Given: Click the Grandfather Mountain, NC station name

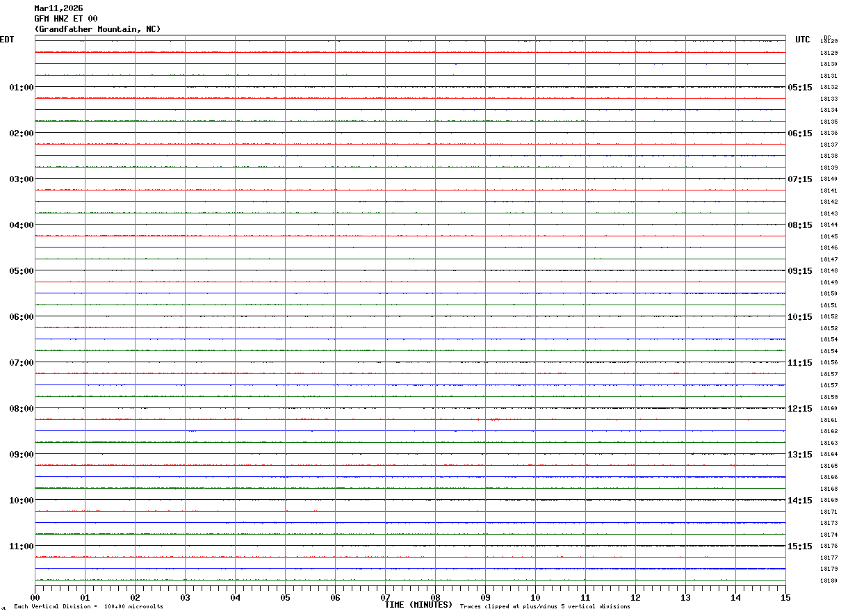Looking at the screenshot, I should 97,29.
